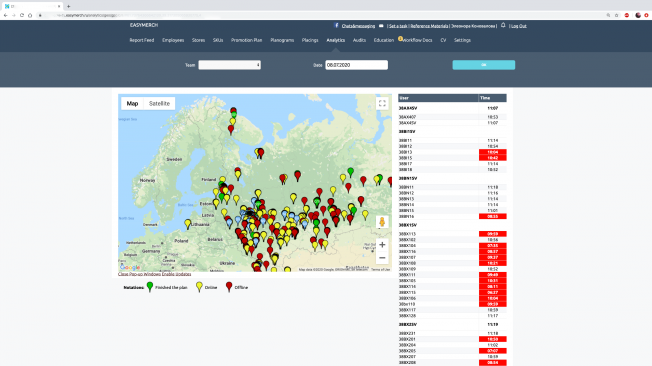Expand the Team dropdown
This screenshot has height=366, width=652.
tap(230, 65)
